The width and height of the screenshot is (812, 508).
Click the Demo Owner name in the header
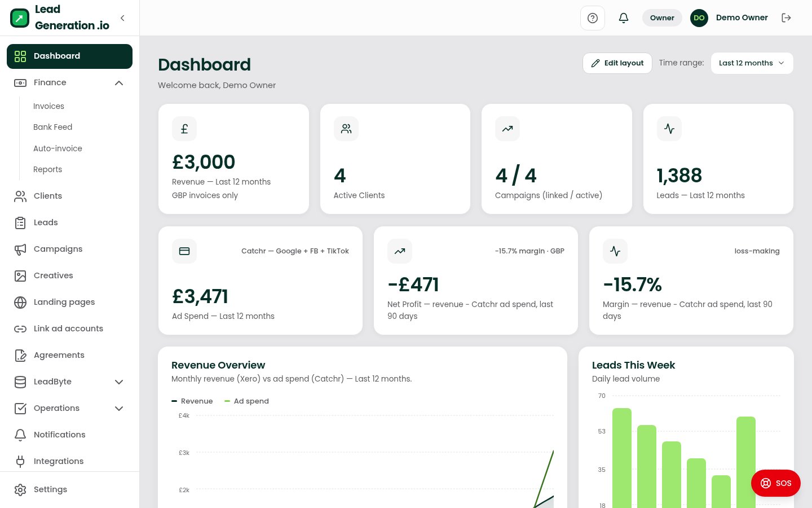tap(742, 17)
